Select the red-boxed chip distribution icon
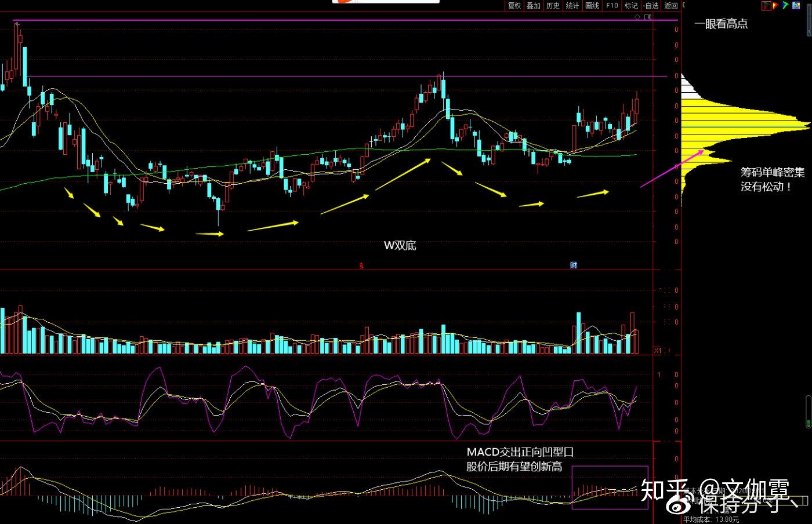 point(767,5)
